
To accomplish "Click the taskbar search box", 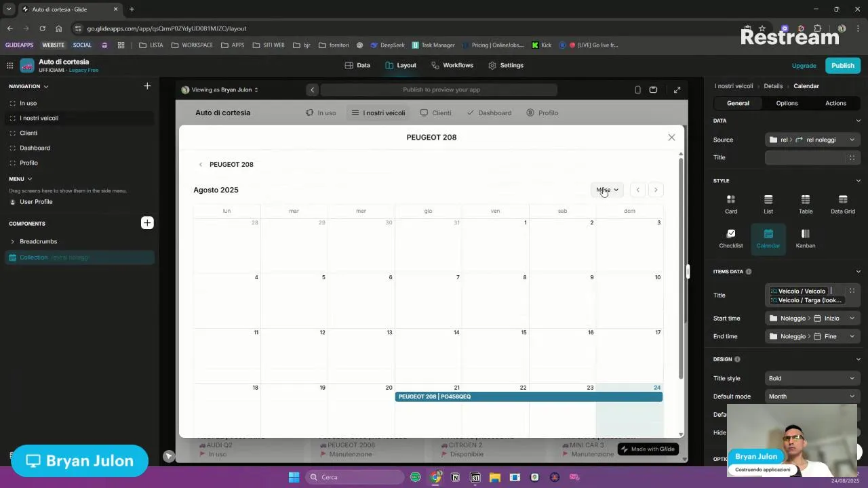I will (x=354, y=477).
